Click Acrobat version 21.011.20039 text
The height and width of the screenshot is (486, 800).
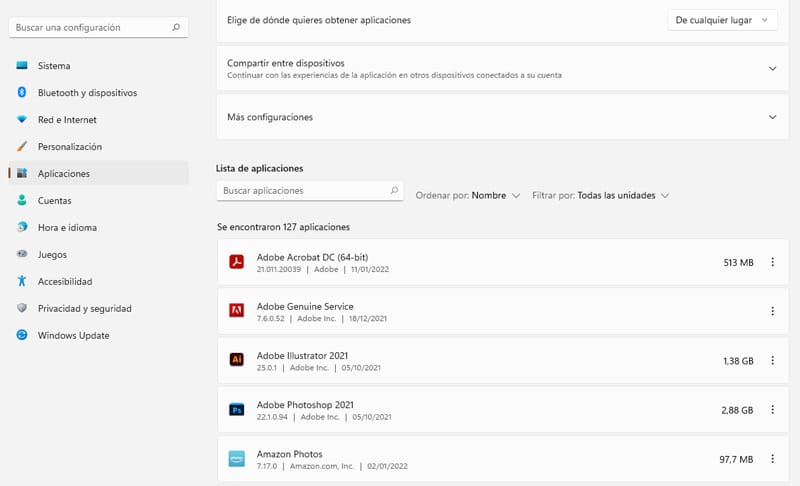click(x=279, y=269)
